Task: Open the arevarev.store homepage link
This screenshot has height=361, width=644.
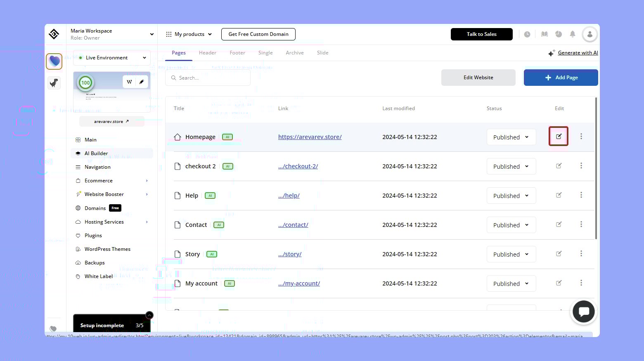Action: [310, 137]
